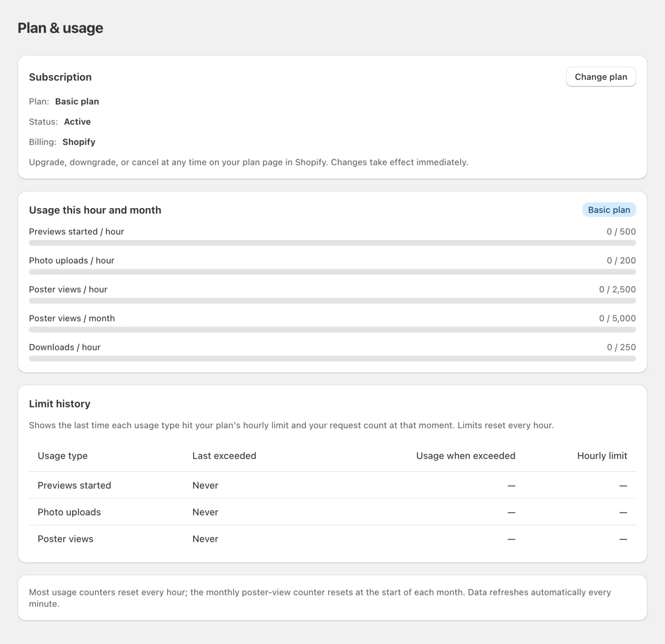Select the 'Photo uploads' table row label
The image size is (665, 644).
[x=69, y=512]
